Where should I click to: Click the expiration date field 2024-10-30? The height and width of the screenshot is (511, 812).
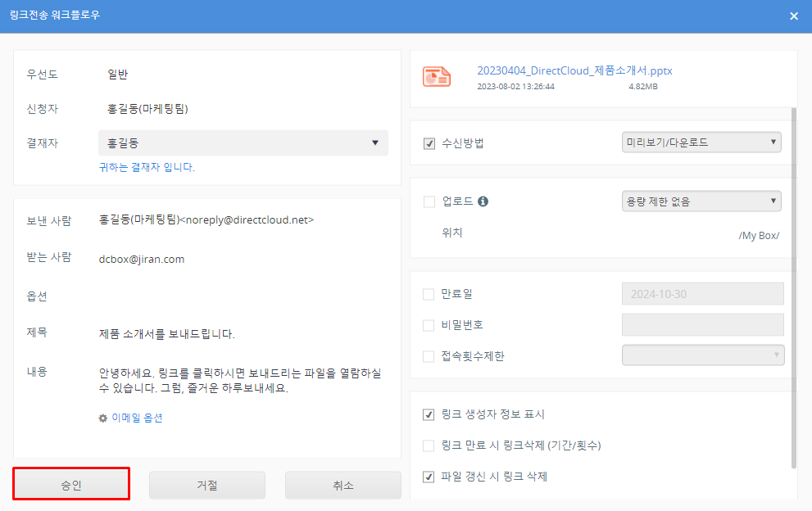point(703,294)
